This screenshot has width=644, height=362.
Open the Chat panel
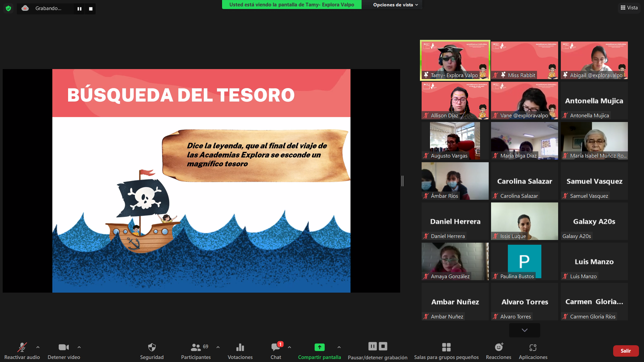(x=276, y=347)
